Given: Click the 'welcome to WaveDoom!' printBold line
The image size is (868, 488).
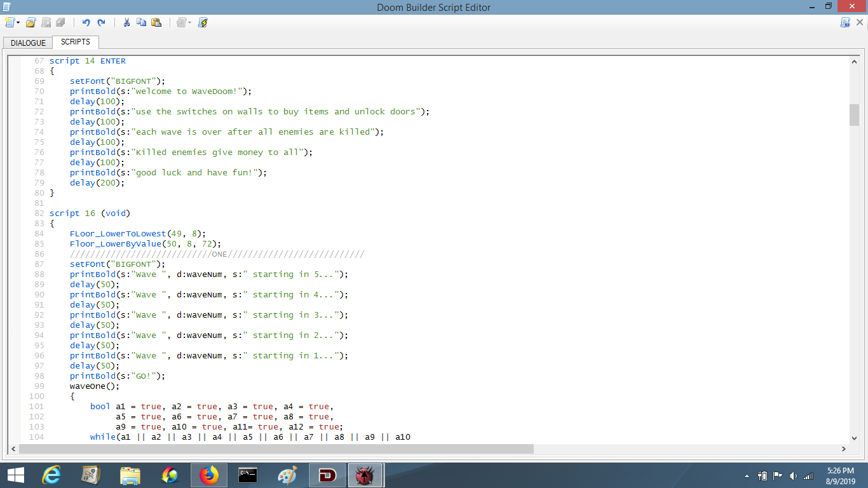Looking at the screenshot, I should click(161, 91).
